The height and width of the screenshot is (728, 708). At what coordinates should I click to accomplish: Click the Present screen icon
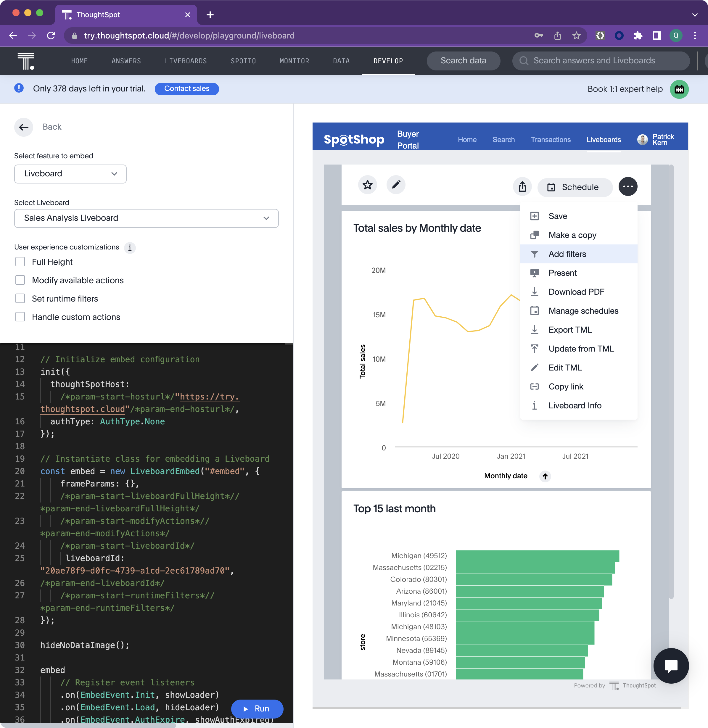point(534,273)
